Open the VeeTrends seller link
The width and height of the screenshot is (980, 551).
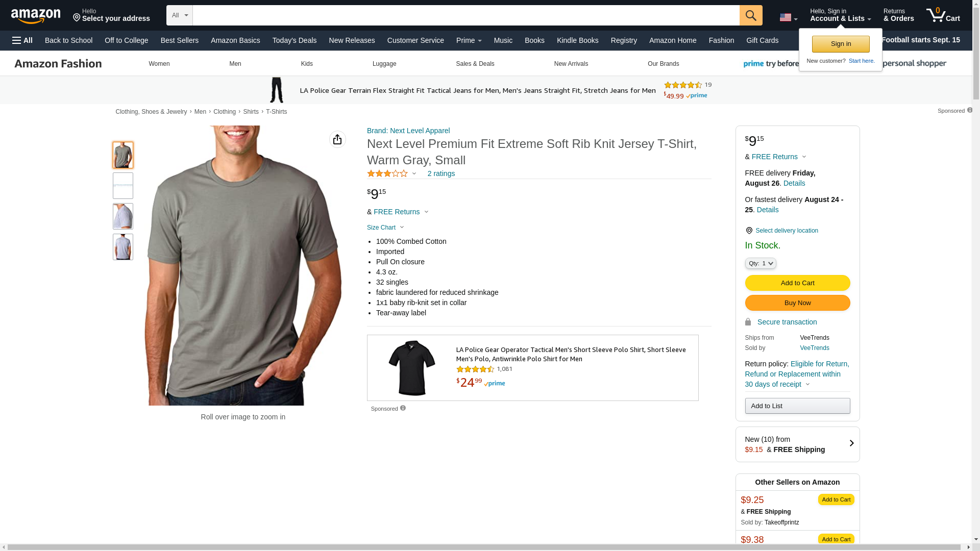[814, 348]
